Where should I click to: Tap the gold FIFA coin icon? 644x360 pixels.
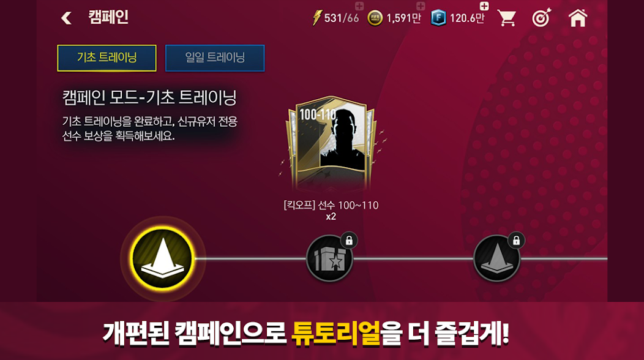coord(375,18)
